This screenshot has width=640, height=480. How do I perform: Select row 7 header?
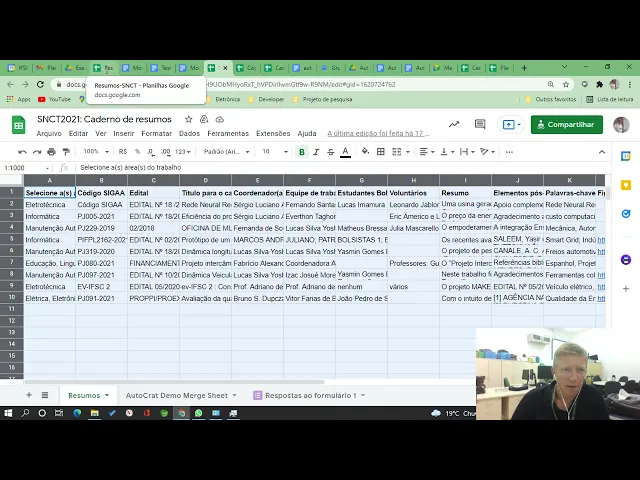[x=12, y=263]
